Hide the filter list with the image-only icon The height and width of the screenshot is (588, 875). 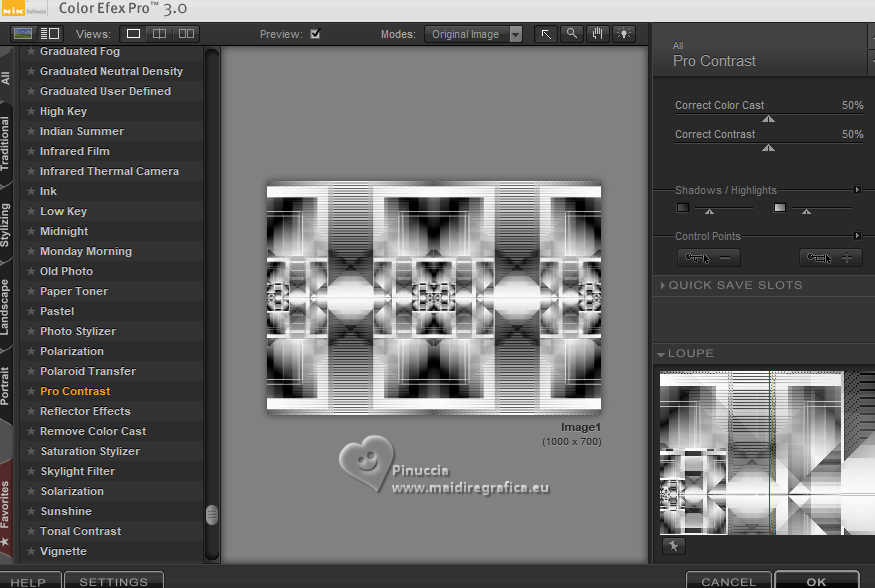tap(22, 33)
